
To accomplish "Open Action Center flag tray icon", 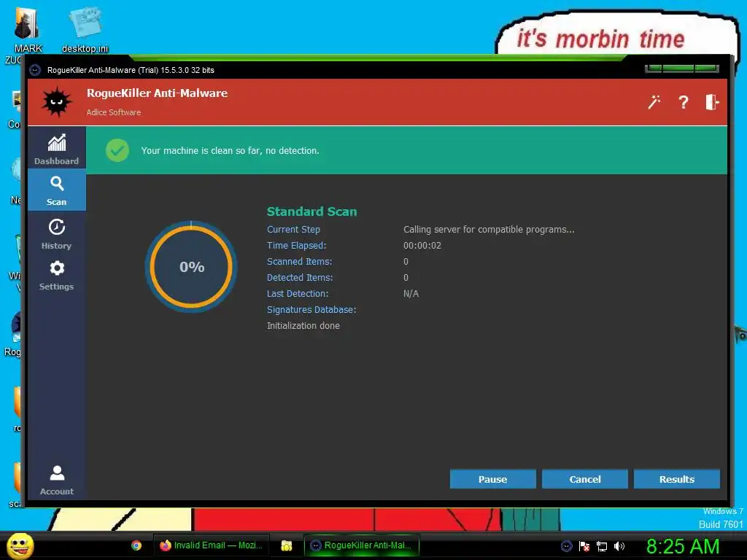I will point(584,546).
